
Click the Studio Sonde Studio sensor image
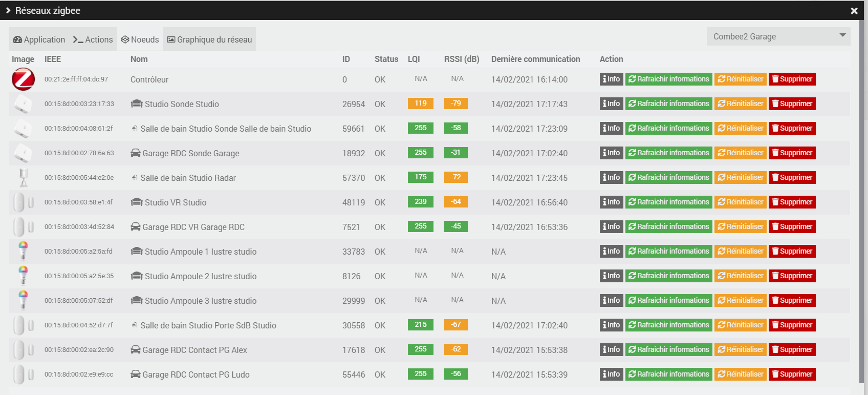23,104
